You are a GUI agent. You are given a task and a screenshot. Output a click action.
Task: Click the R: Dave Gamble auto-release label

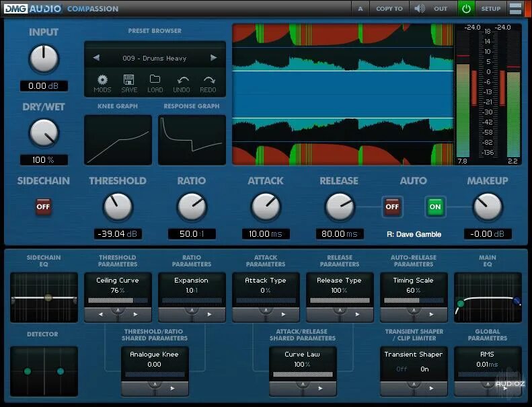(414, 234)
